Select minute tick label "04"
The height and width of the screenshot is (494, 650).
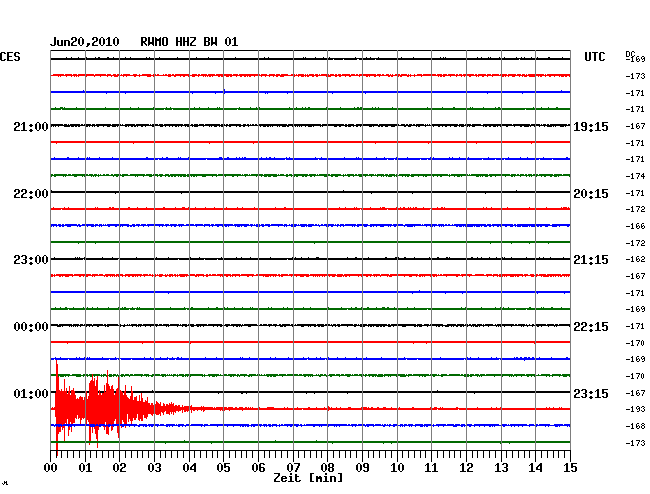click(189, 468)
